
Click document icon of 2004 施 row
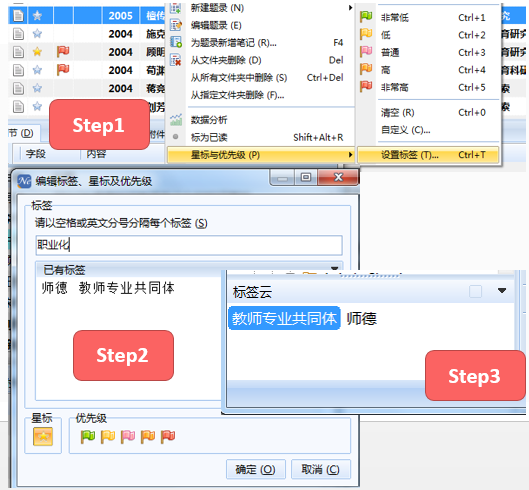click(18, 34)
